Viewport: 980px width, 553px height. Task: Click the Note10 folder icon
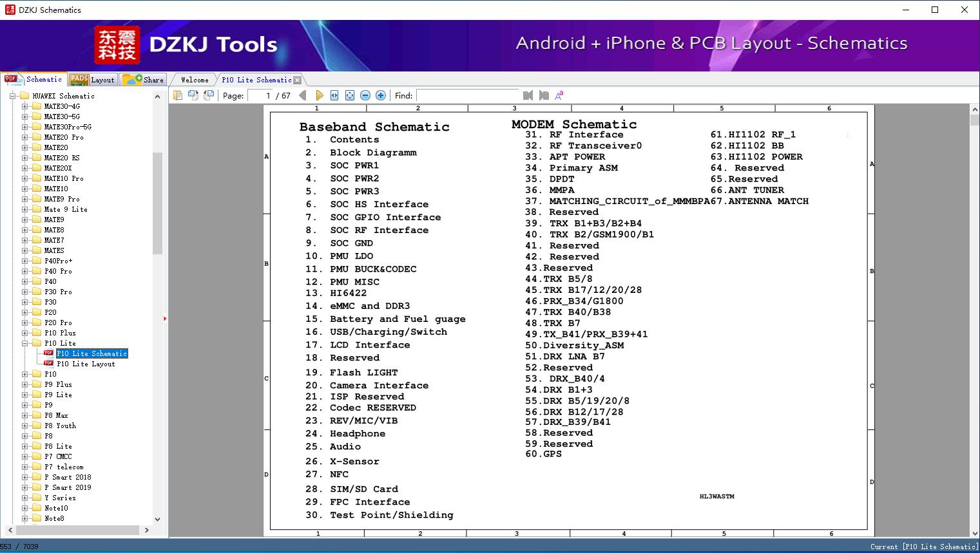[x=37, y=508]
